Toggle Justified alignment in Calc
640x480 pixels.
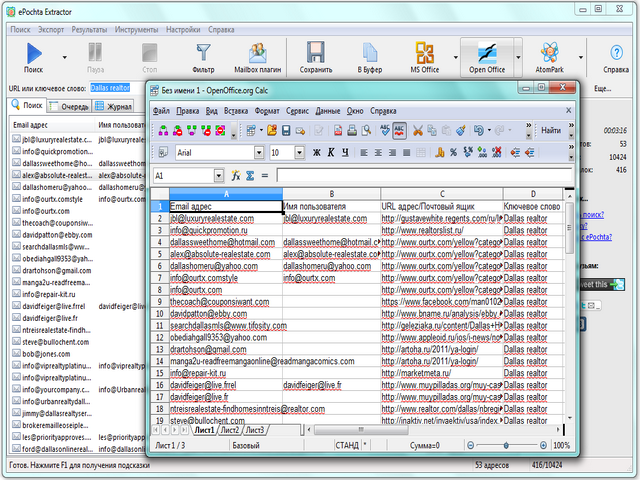click(407, 153)
